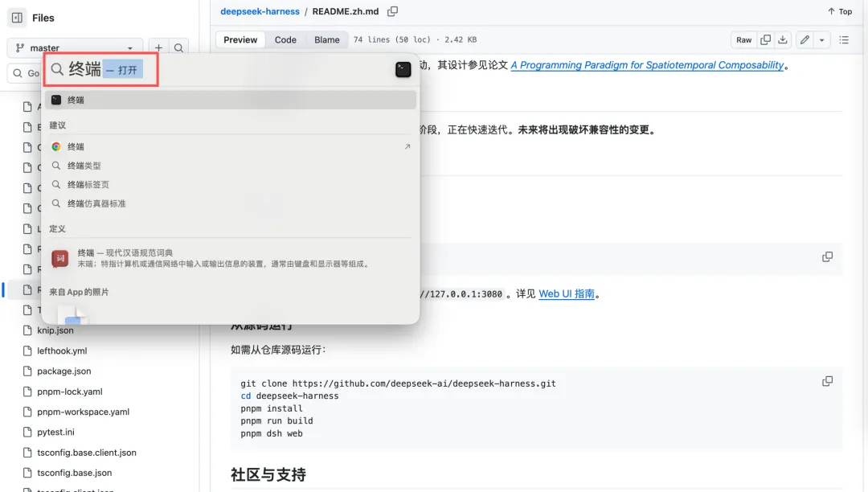Collapse the Files side panel icon
Screen dimensions: 868x492
tap(17, 18)
